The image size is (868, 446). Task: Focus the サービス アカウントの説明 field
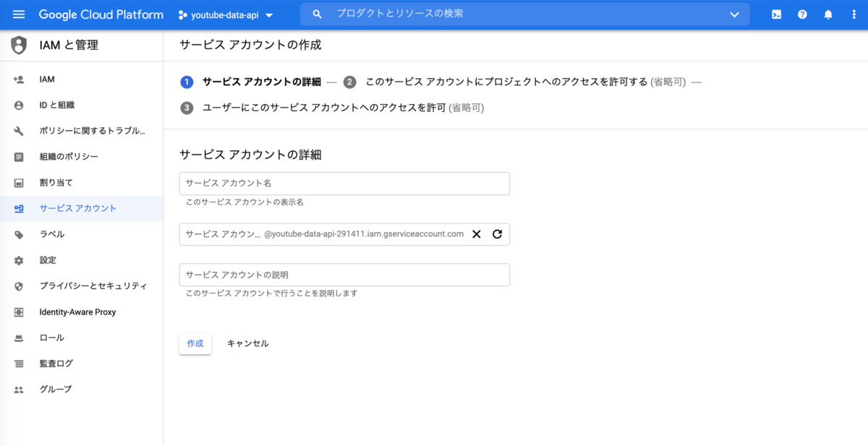(344, 275)
